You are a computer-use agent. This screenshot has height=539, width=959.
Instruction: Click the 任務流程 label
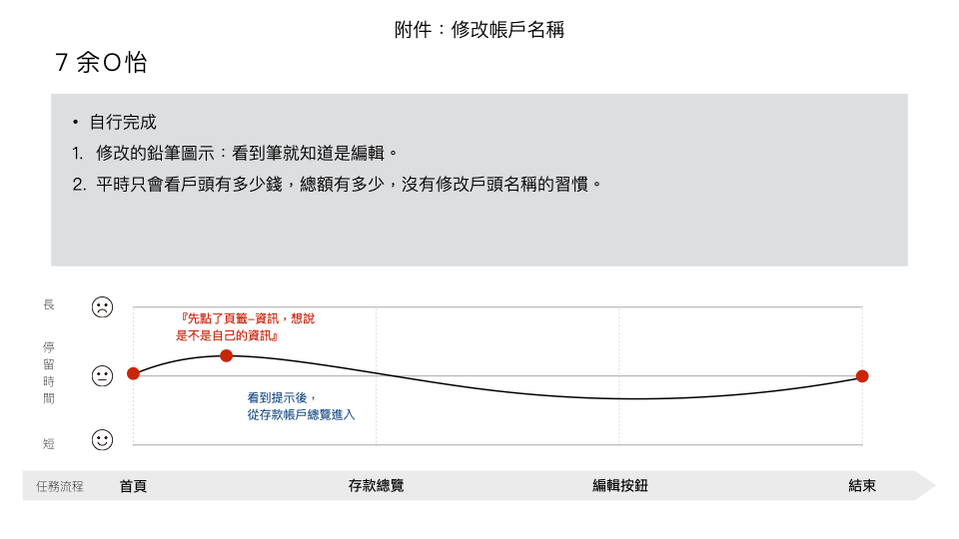click(59, 486)
